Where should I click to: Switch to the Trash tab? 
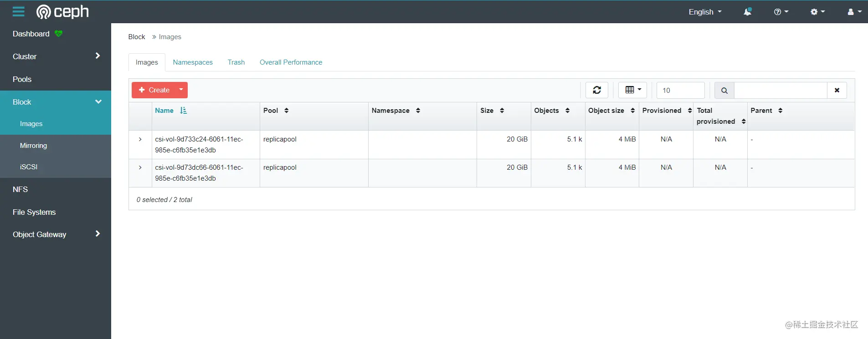click(x=236, y=62)
